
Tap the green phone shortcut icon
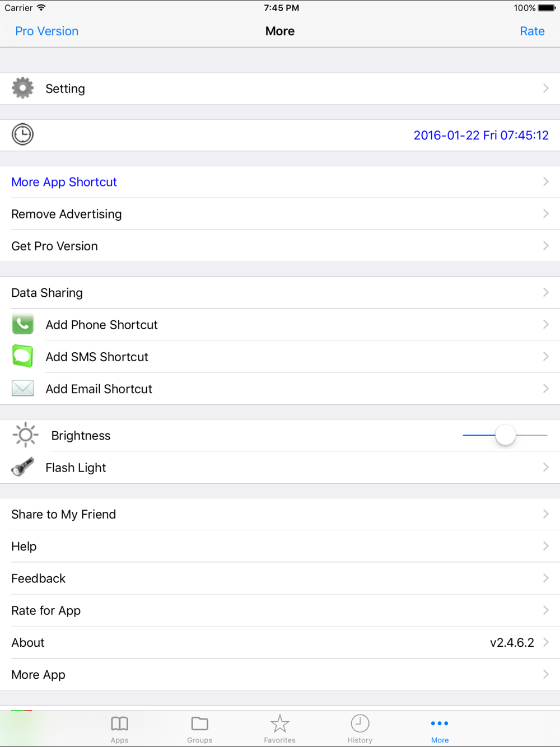(22, 325)
